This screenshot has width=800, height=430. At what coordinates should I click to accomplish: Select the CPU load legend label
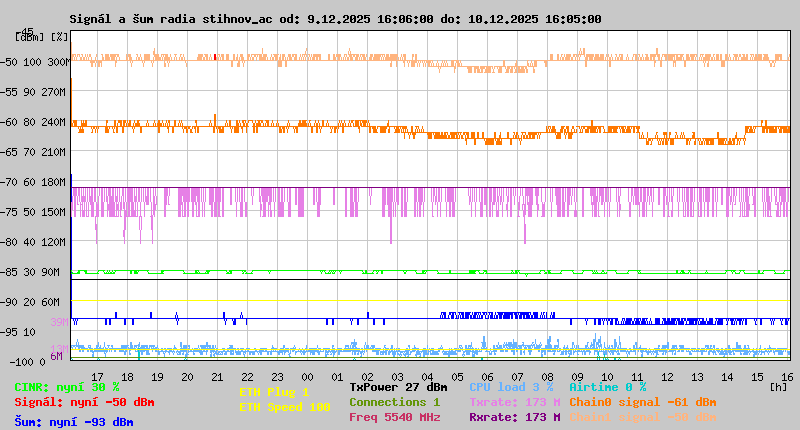coord(511,387)
